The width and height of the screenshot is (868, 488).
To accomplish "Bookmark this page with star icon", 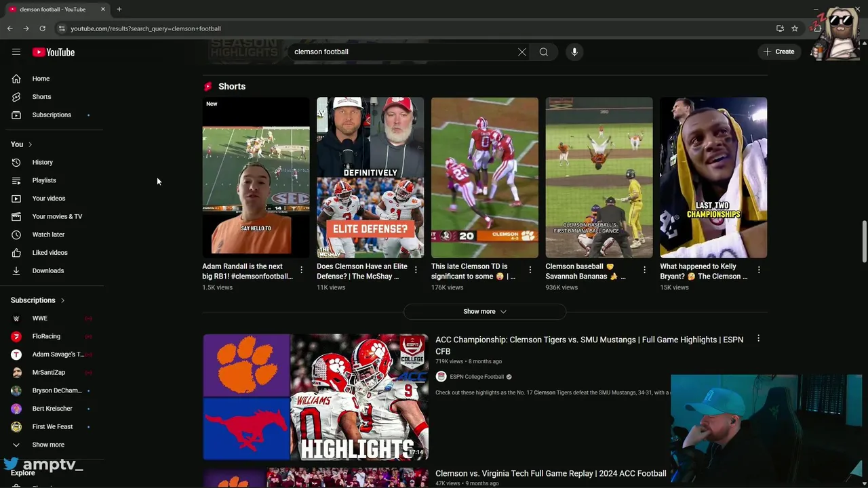I will coord(795,28).
